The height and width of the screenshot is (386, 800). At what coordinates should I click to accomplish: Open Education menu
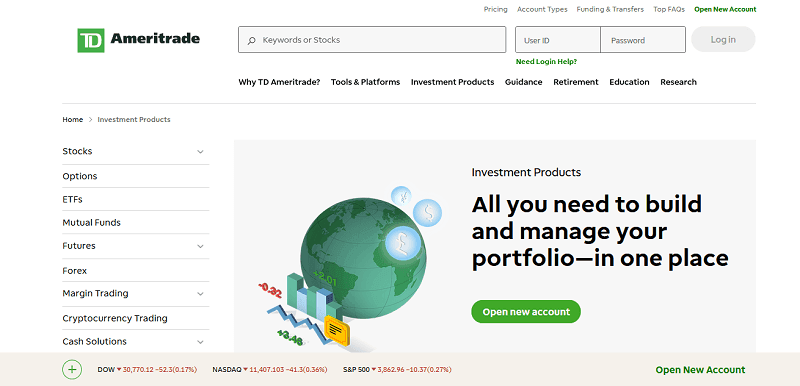[629, 82]
